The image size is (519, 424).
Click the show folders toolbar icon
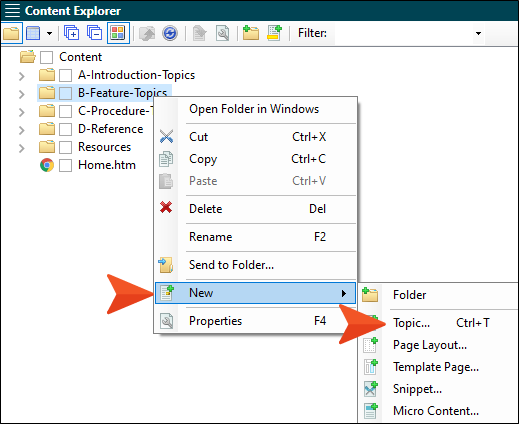pyautogui.click(x=11, y=33)
